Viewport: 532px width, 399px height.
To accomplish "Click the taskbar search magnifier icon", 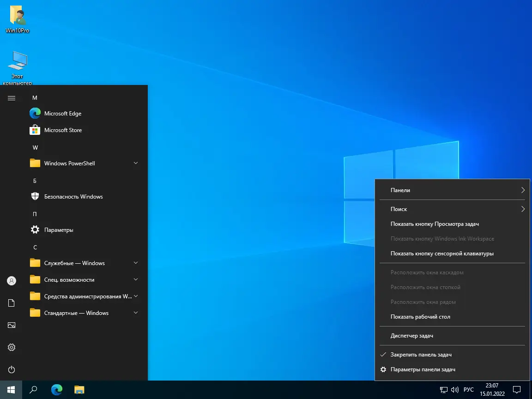I will point(33,390).
